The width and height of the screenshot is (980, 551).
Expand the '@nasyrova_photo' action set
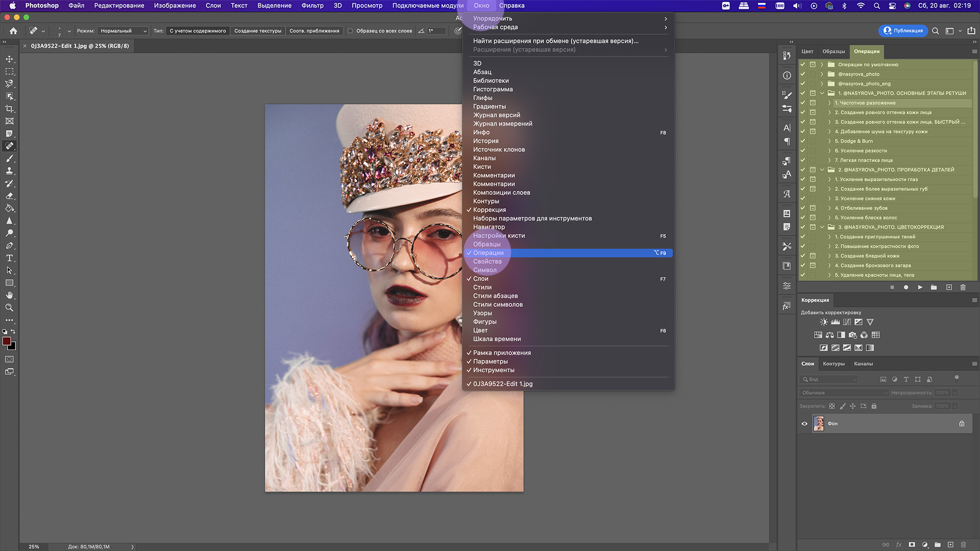point(822,74)
